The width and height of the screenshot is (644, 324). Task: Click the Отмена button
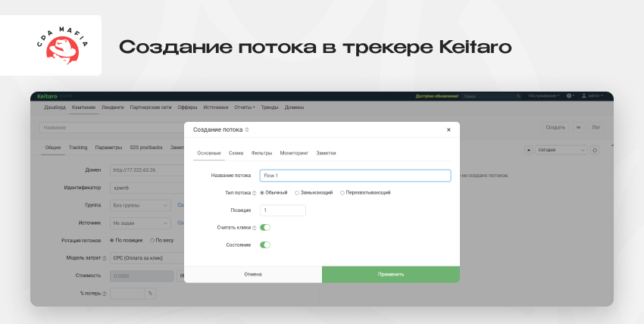[253, 274]
